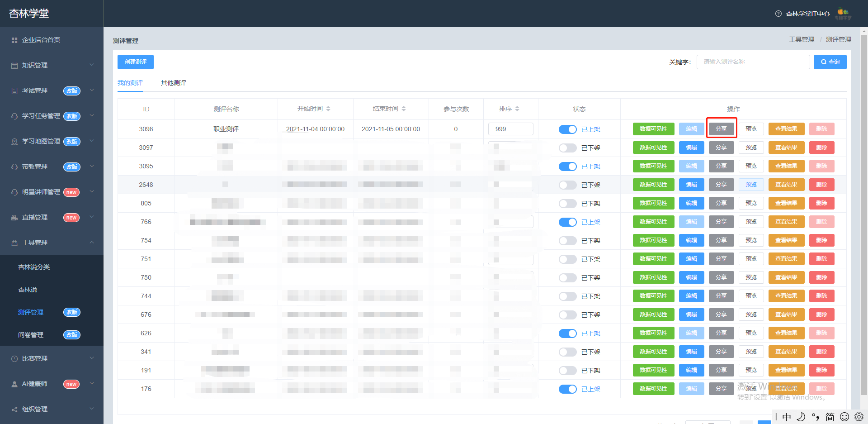Click 查看结果 for ID 805 row
The height and width of the screenshot is (424, 868).
[787, 203]
